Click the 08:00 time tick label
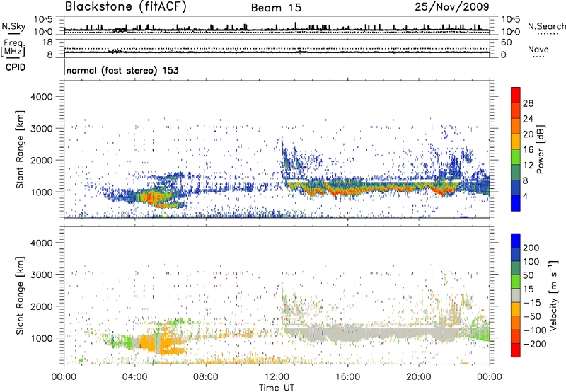566x392 pixels. 206,377
